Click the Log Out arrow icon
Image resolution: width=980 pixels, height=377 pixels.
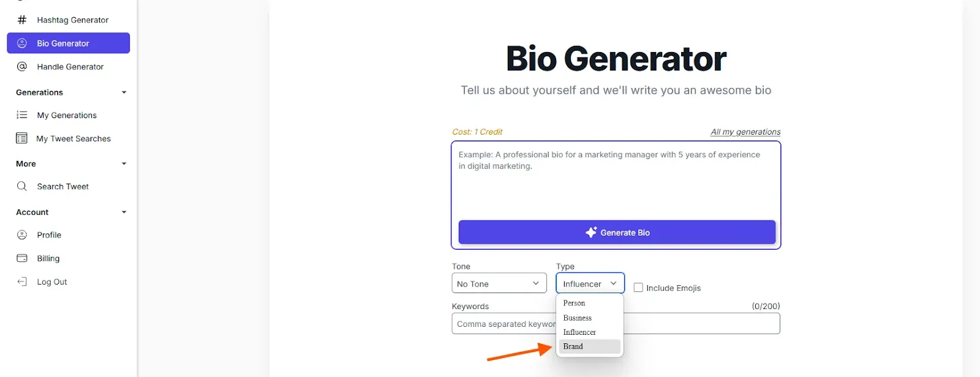(x=22, y=281)
